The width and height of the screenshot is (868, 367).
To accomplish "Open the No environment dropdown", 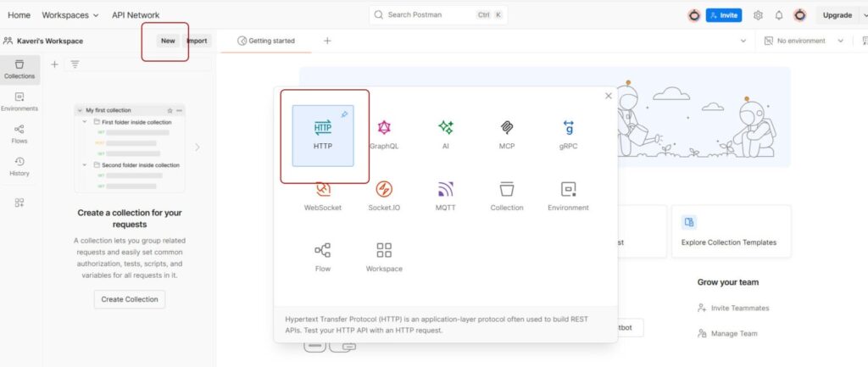I will pos(804,41).
